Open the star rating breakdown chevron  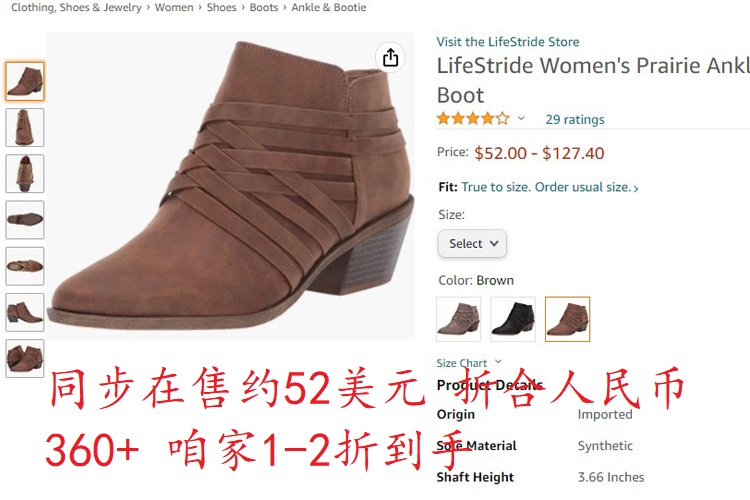click(x=521, y=118)
